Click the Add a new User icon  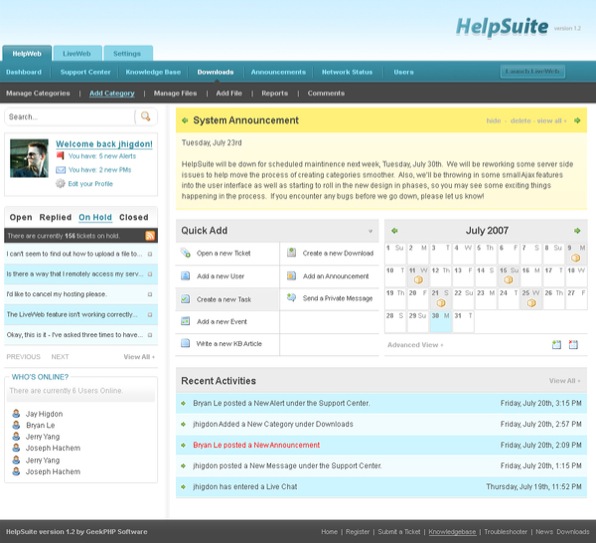(x=185, y=276)
